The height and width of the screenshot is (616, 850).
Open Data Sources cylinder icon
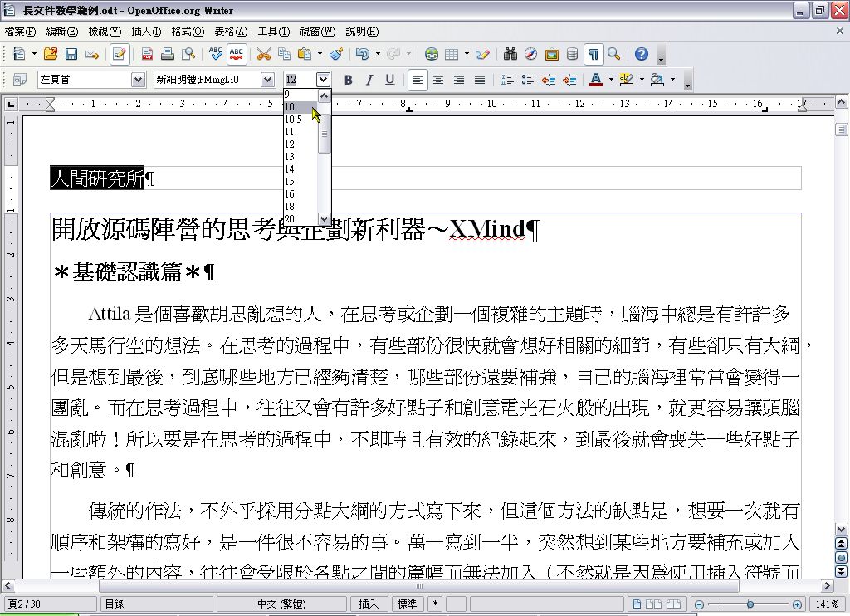[x=573, y=54]
